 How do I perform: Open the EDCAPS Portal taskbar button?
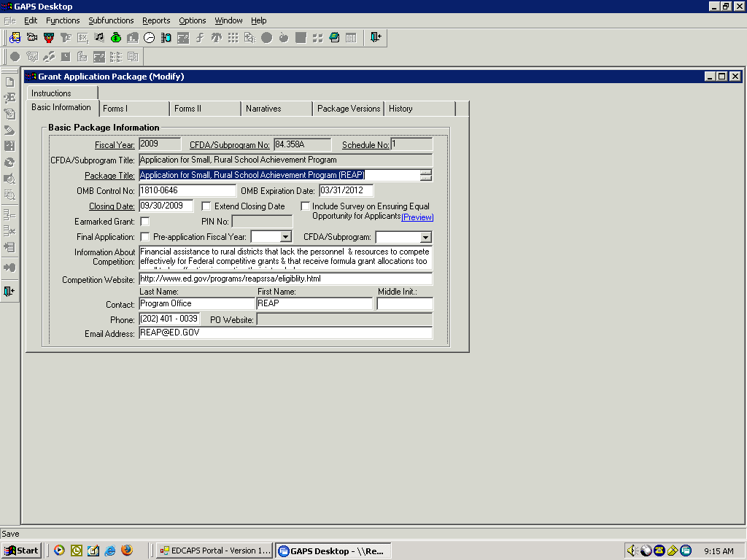pyautogui.click(x=214, y=551)
